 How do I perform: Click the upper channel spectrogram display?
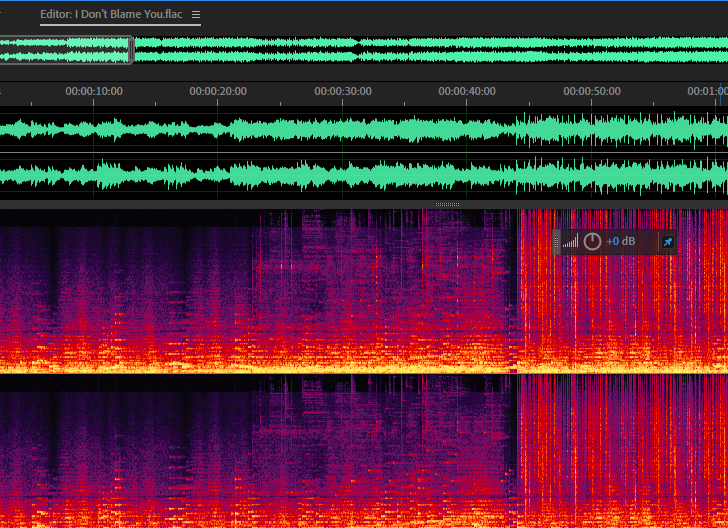(364, 291)
